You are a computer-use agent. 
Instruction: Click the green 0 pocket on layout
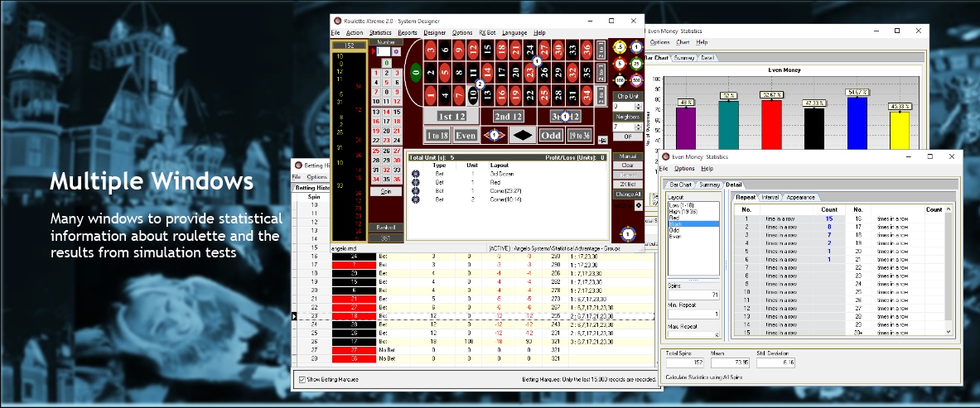point(416,73)
